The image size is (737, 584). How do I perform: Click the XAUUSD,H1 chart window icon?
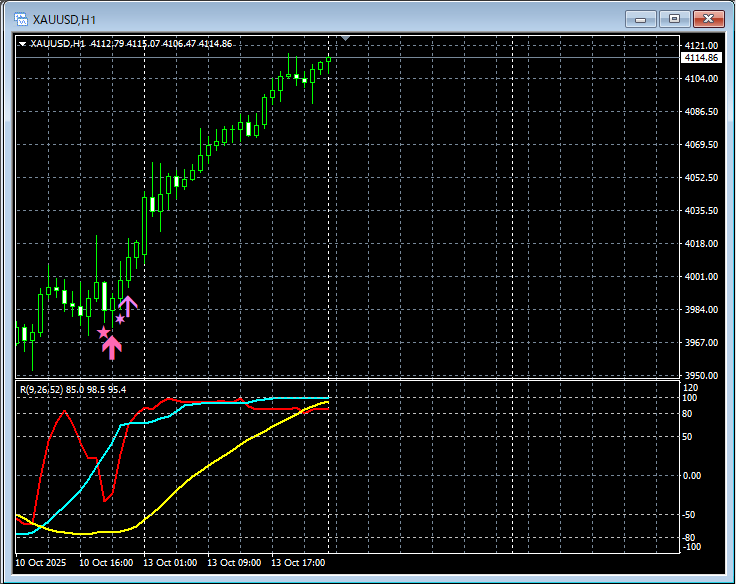[x=21, y=19]
